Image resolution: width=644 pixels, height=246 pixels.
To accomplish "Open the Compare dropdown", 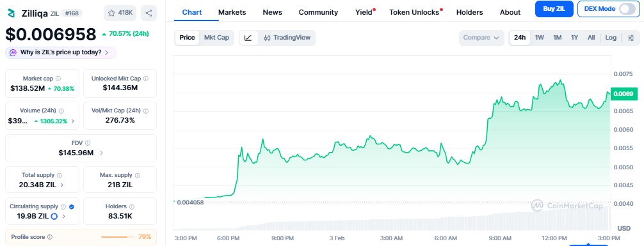I will (481, 38).
